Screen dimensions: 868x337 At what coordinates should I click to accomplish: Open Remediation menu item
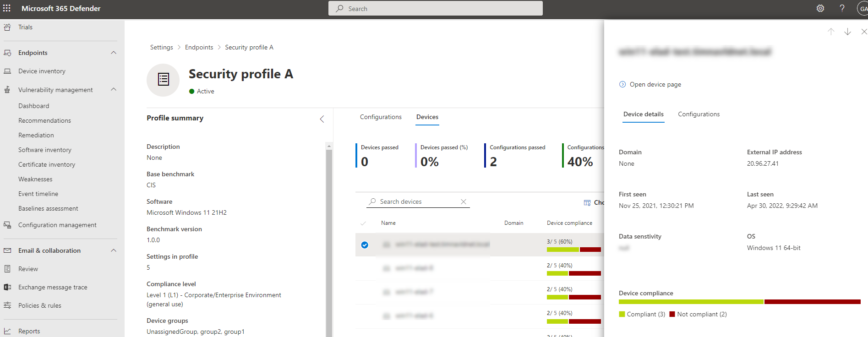click(36, 135)
